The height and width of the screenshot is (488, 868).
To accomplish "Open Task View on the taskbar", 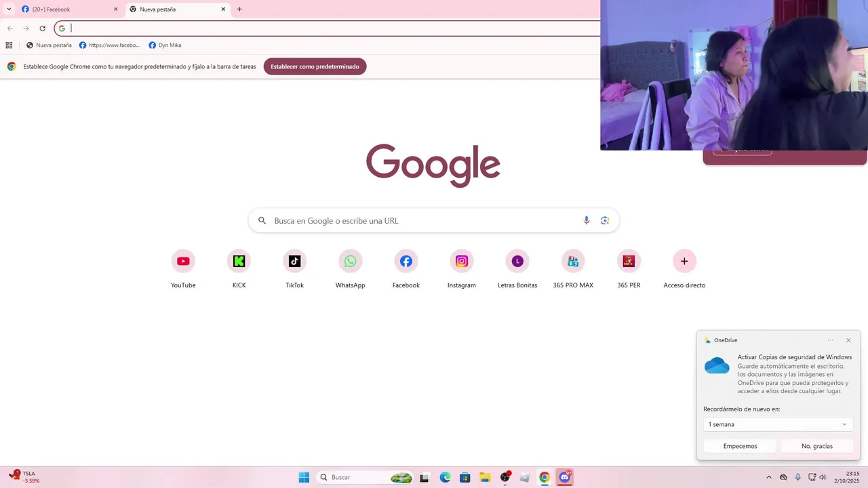I will pos(425,477).
